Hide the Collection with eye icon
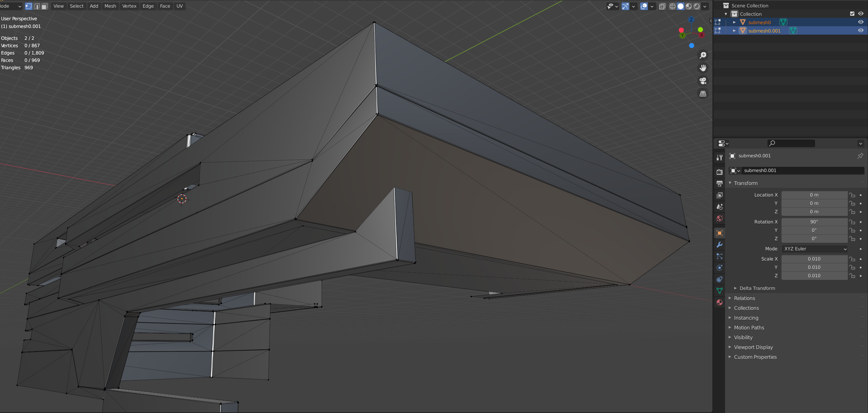 [x=861, y=14]
